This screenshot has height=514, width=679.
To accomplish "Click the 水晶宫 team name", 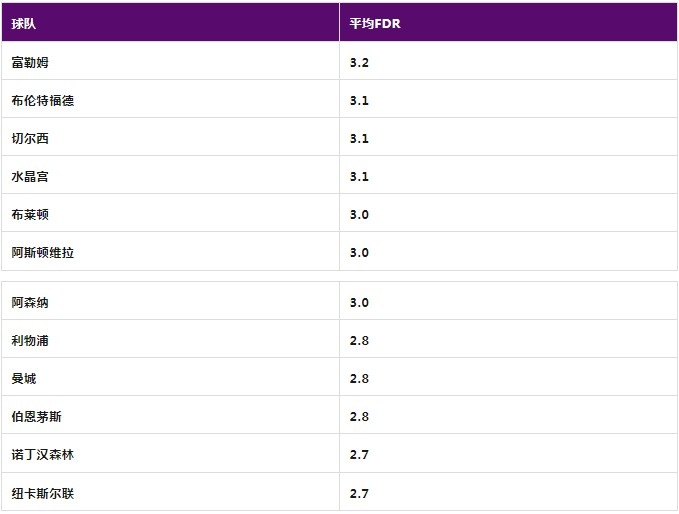I will (30, 176).
